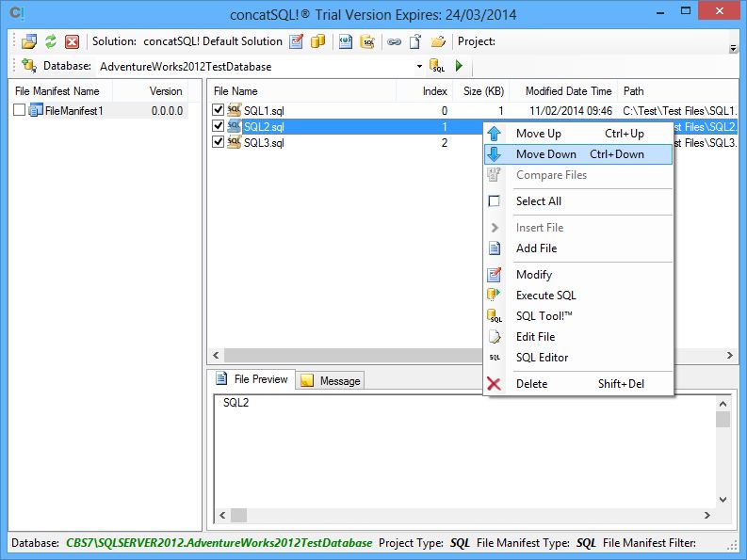Uncheck the SQL1.sql checkbox
This screenshot has width=747, height=560.
tap(219, 110)
